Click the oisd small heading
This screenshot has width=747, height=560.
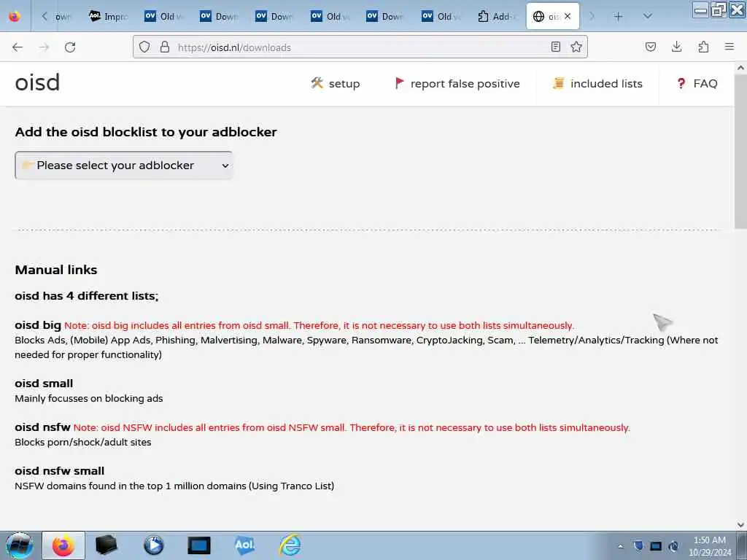coord(44,384)
